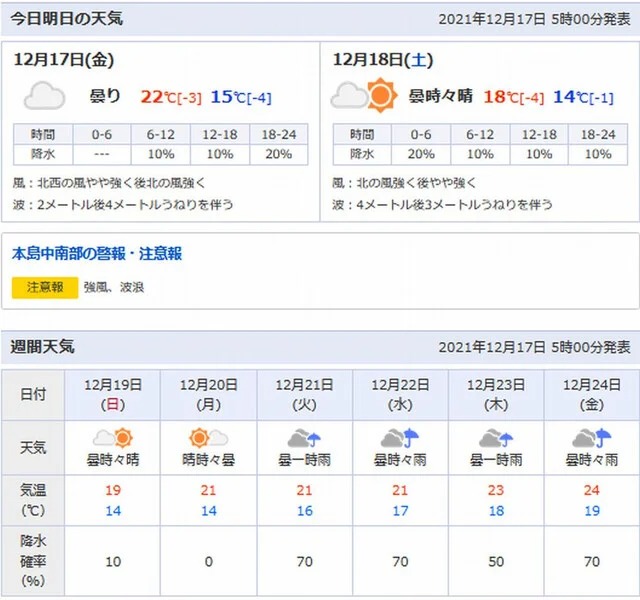Click the --- precipitation cell for 0-6
The height and width of the screenshot is (600, 640).
102,154
